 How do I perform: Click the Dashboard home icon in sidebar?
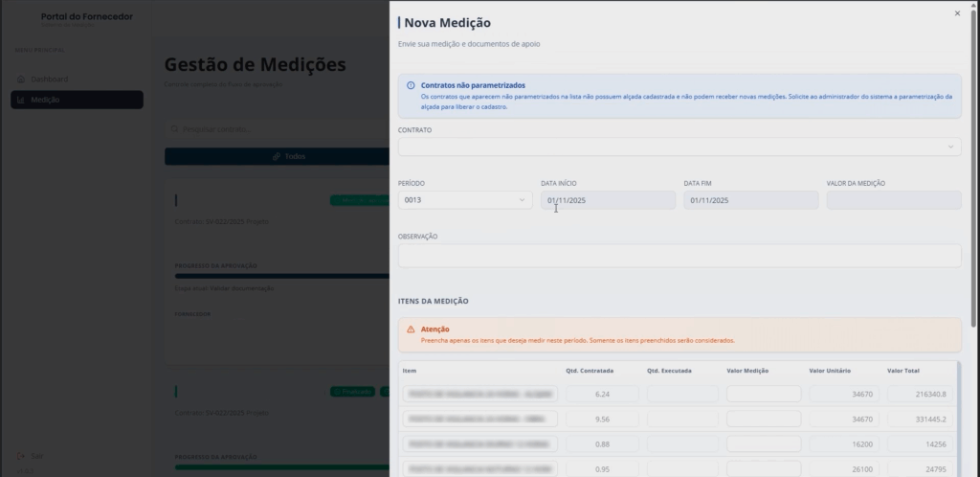point(21,79)
